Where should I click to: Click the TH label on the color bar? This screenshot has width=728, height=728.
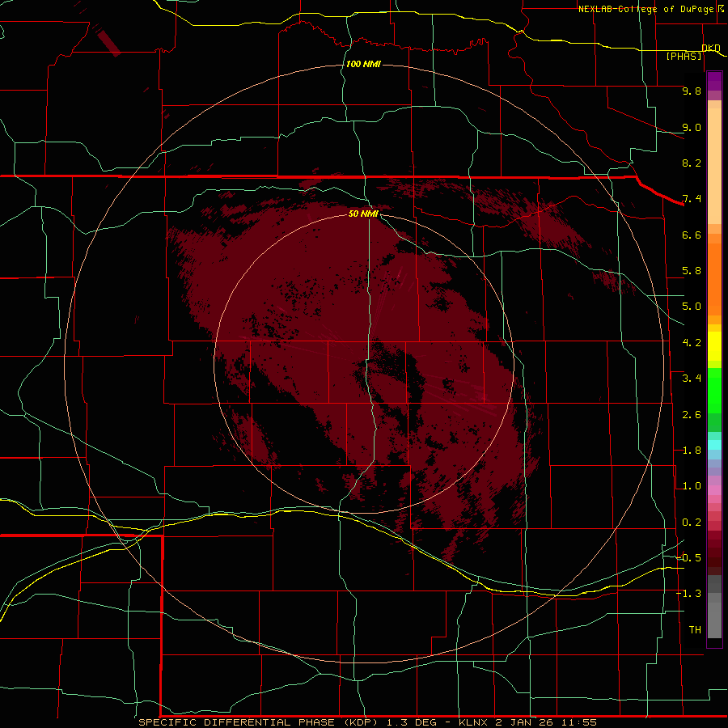pyautogui.click(x=695, y=630)
